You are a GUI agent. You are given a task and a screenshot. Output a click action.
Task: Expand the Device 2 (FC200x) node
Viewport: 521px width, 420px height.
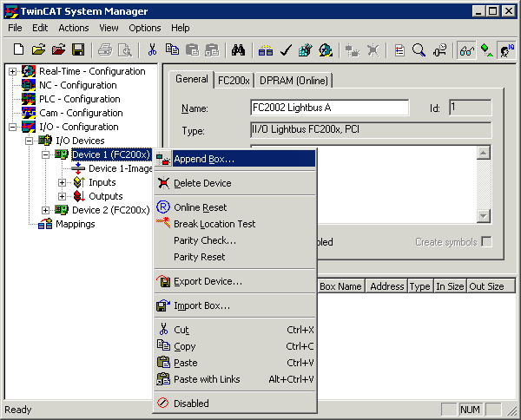pyautogui.click(x=45, y=210)
